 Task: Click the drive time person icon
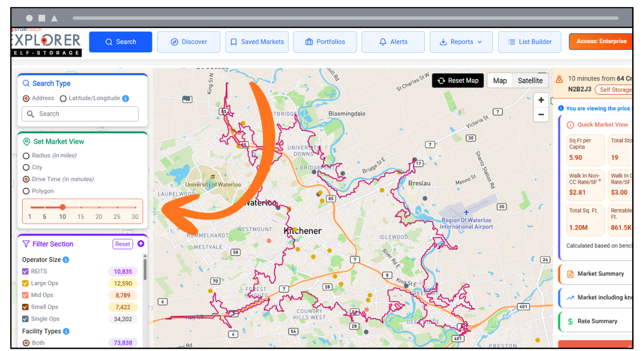tap(559, 79)
